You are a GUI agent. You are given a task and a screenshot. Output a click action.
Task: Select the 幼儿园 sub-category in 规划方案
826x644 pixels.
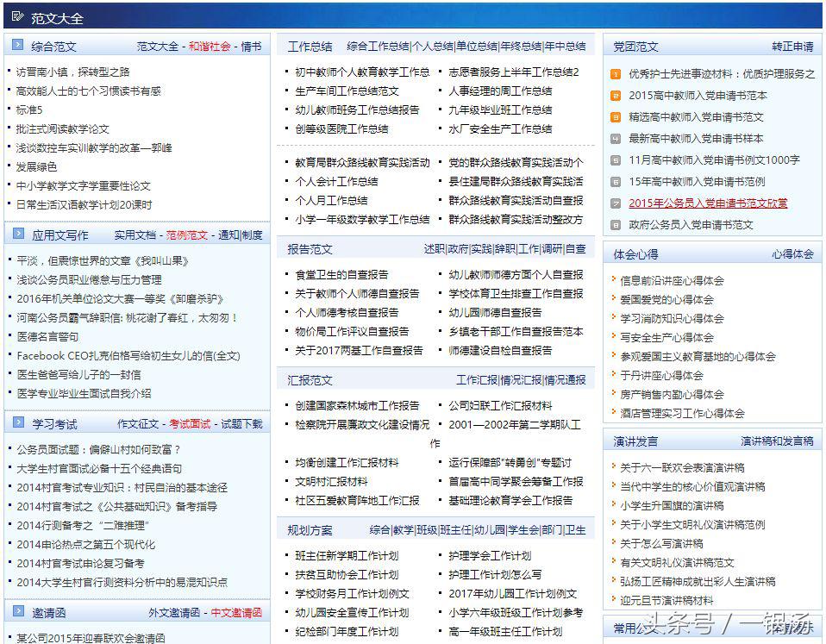[489, 530]
